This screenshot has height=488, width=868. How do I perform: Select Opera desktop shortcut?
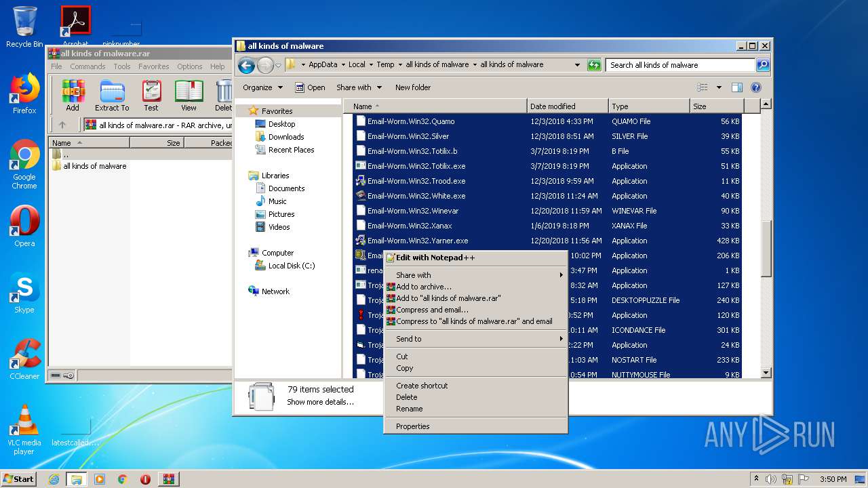(24, 226)
